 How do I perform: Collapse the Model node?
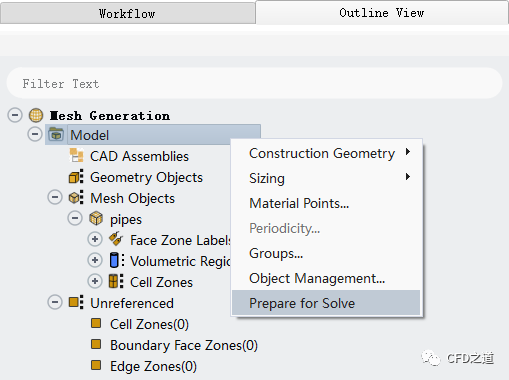pyautogui.click(x=35, y=134)
